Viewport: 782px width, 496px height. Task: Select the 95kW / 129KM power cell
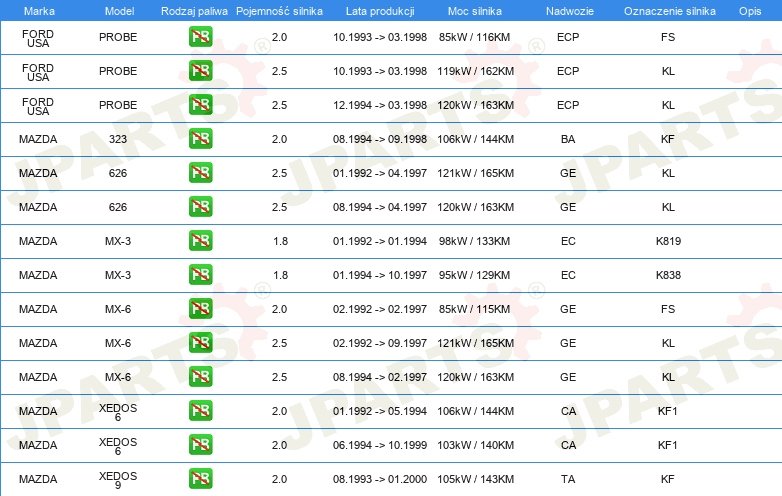[474, 275]
